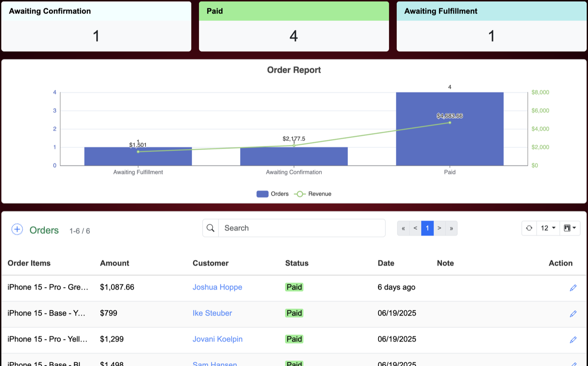Select page 1 in pagination
The height and width of the screenshot is (366, 588).
(428, 228)
